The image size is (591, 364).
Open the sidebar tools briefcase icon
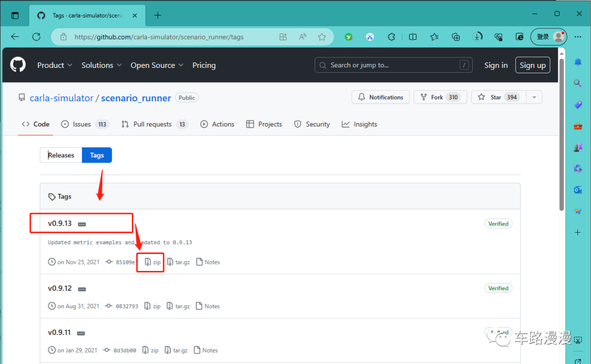pyautogui.click(x=578, y=126)
